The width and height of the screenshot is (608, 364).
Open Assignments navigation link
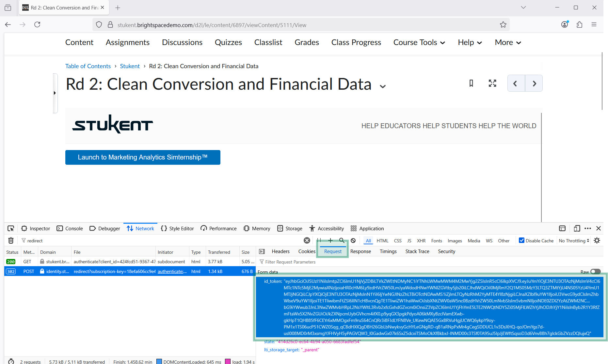(128, 42)
